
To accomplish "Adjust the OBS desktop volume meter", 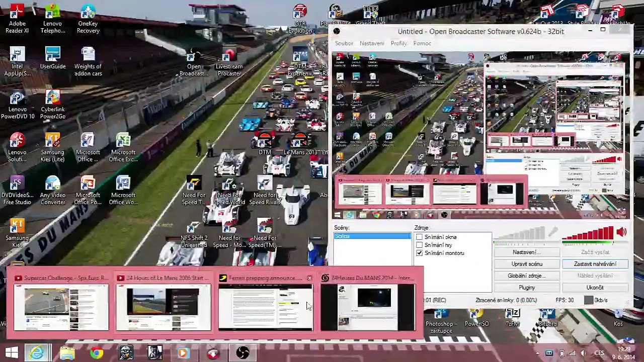I will pyautogui.click(x=588, y=234).
